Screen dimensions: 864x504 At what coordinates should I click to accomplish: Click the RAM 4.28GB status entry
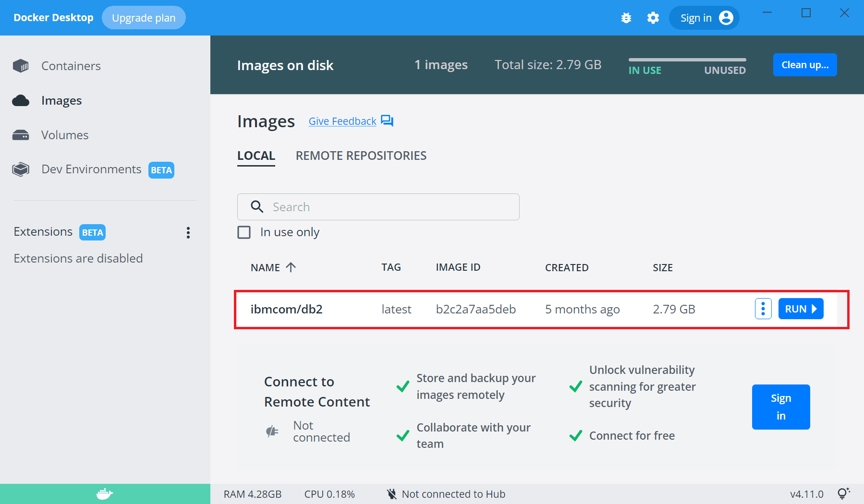pyautogui.click(x=253, y=494)
